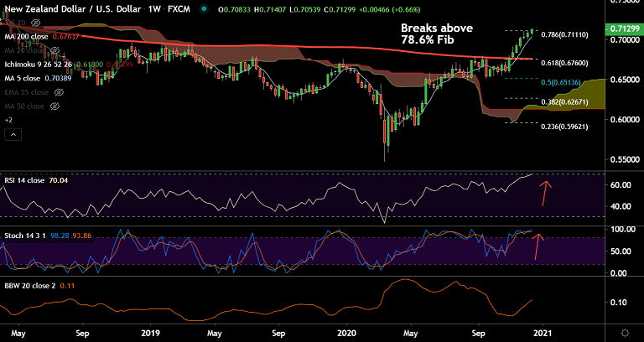Select the MA 200 close legend entry
The width and height of the screenshot is (644, 342).
(26, 37)
